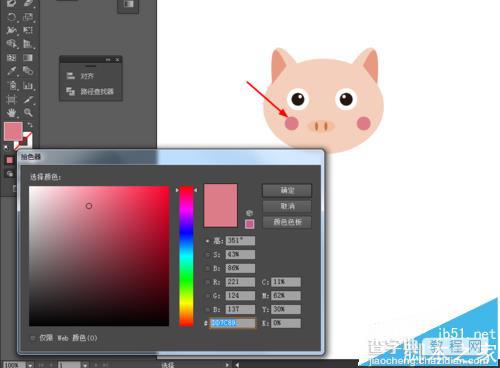This screenshot has height=368, width=500.
Task: Click the small web-safe color swatch under the cube
Action: [249, 224]
